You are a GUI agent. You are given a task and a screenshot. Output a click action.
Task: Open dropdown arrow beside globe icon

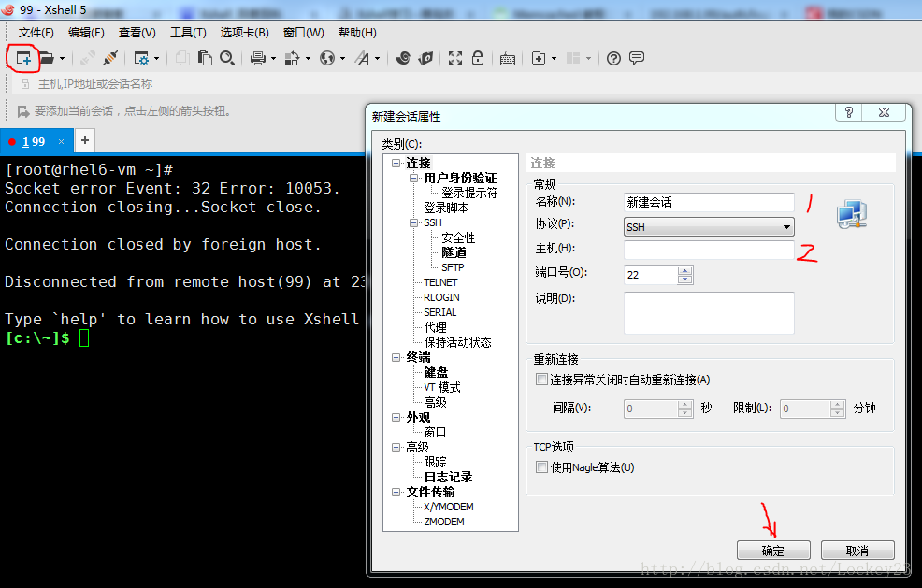coord(342,58)
